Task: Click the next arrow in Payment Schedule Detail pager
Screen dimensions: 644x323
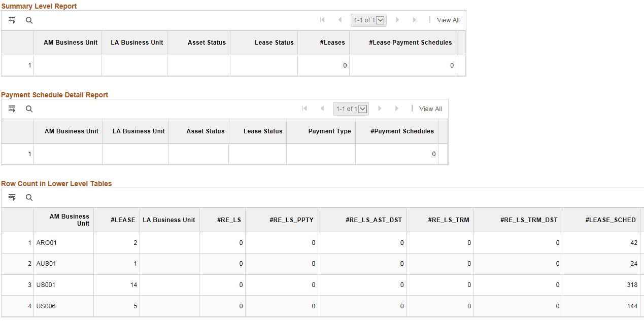Action: (x=380, y=109)
